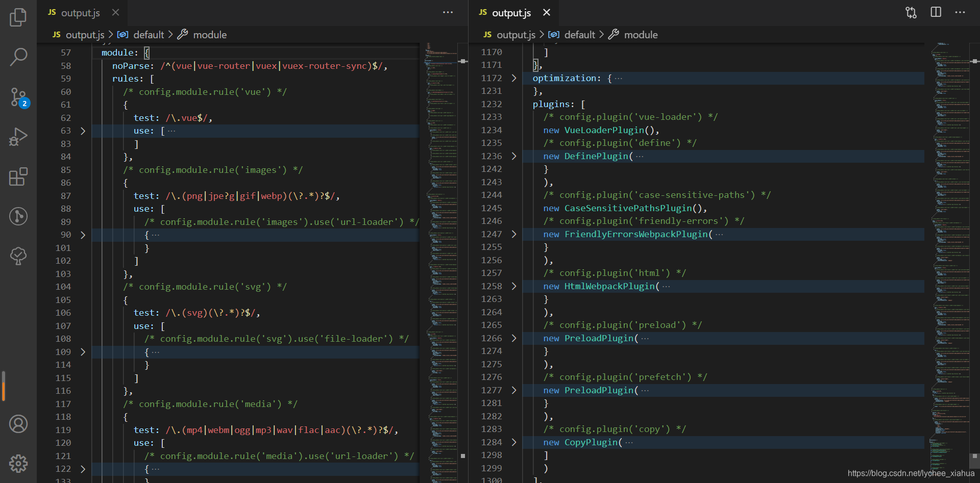980x483 pixels.
Task: Open the Extensions view
Action: [18, 176]
